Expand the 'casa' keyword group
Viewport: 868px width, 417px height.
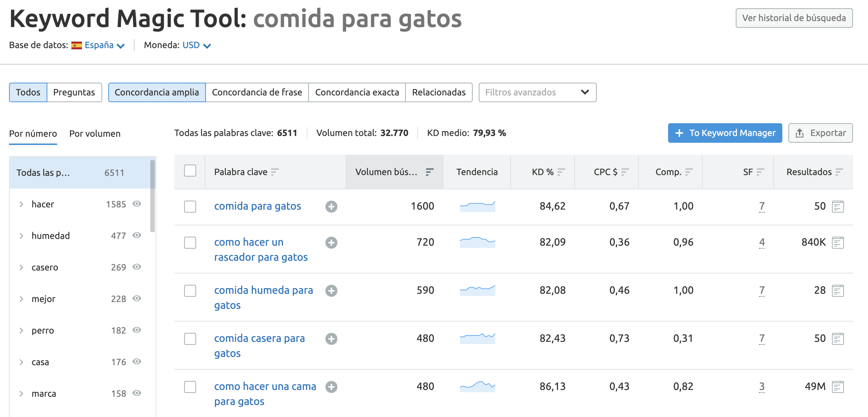[21, 362]
